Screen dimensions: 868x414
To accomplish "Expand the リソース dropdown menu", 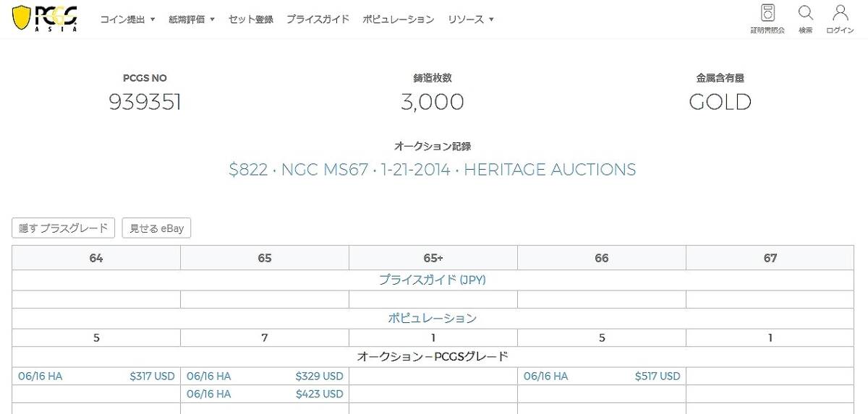I will click(470, 20).
